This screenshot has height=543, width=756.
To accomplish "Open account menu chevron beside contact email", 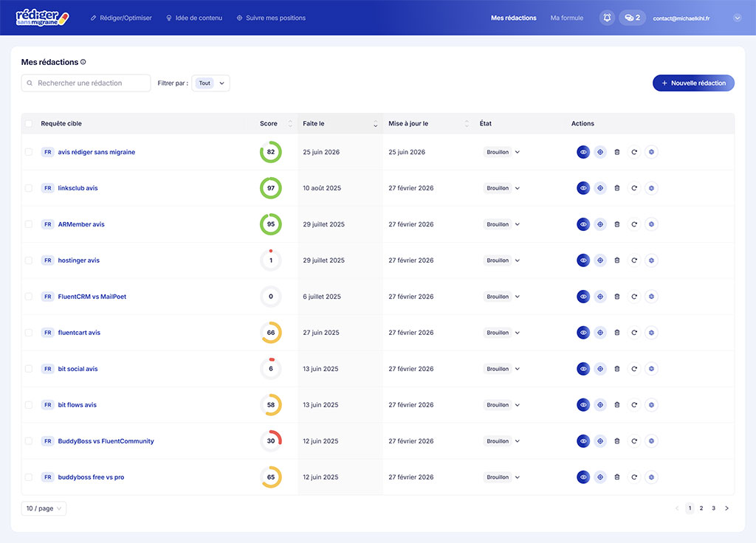I will (737, 18).
